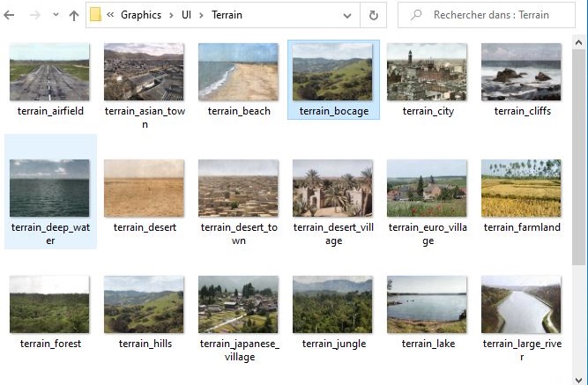Expand the chevron after Graphics breadcrumb
The image size is (588, 385).
(171, 15)
